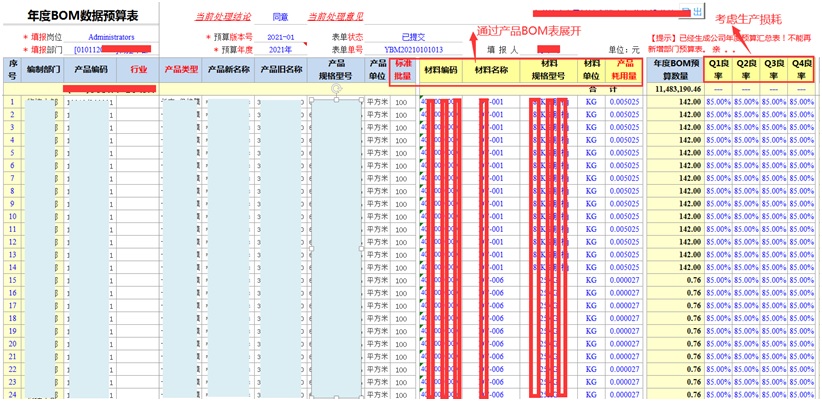Viewport: 822px width, 401px height.
Task: Click the red 行业 column header
Action: (138, 69)
